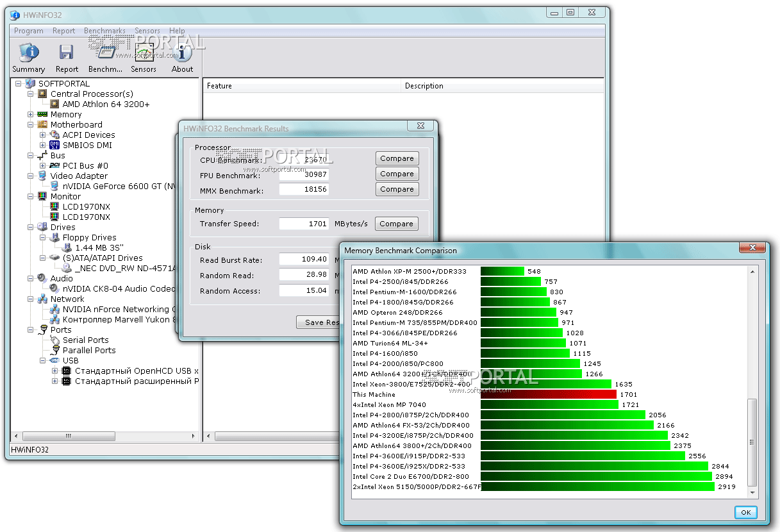Select the first LCD1970NX monitor item

87,206
